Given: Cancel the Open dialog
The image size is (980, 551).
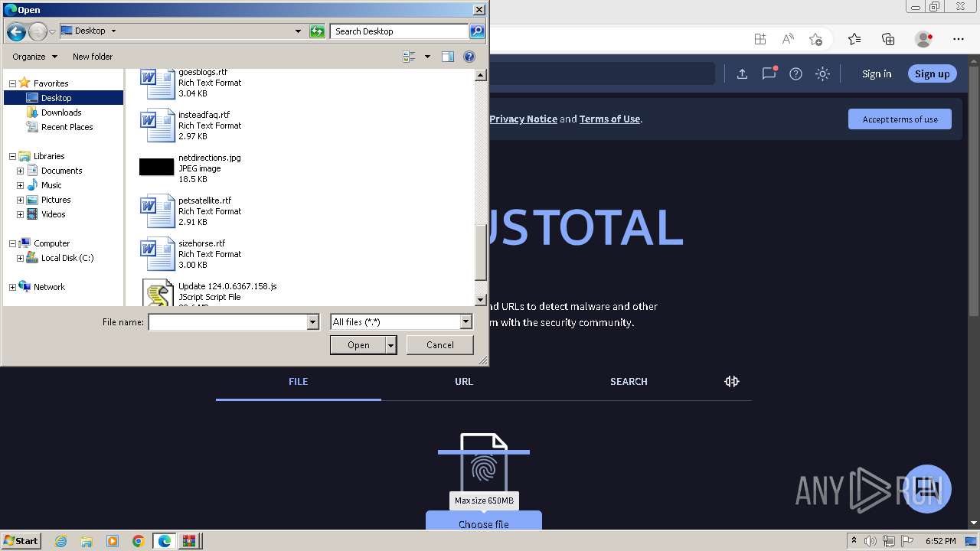Looking at the screenshot, I should (x=440, y=345).
